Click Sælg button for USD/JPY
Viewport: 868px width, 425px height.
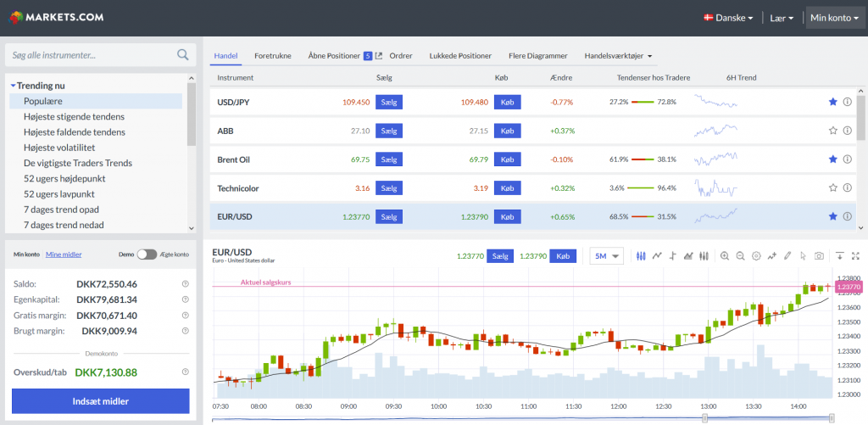pos(389,102)
